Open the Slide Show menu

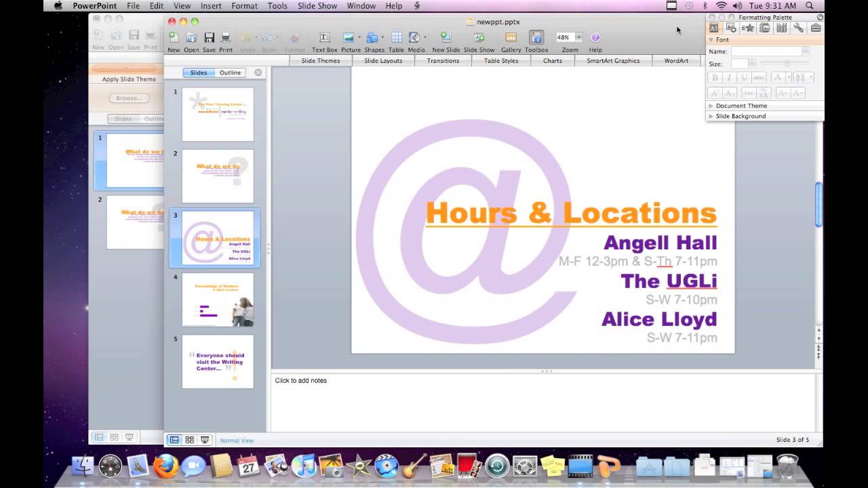coord(317,5)
